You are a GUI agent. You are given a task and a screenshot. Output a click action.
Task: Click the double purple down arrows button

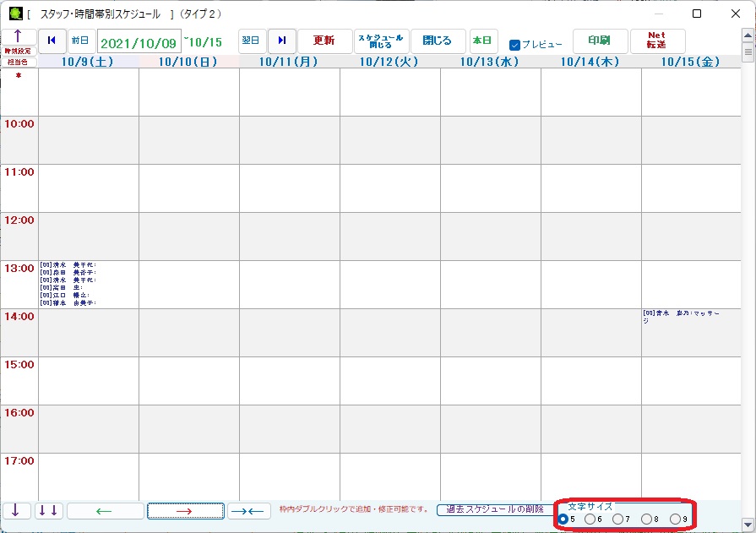[49, 510]
